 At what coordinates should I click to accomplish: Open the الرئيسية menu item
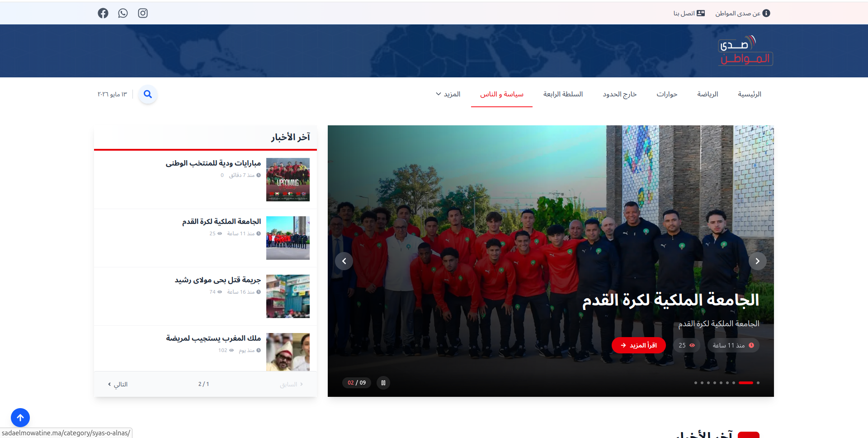(750, 94)
